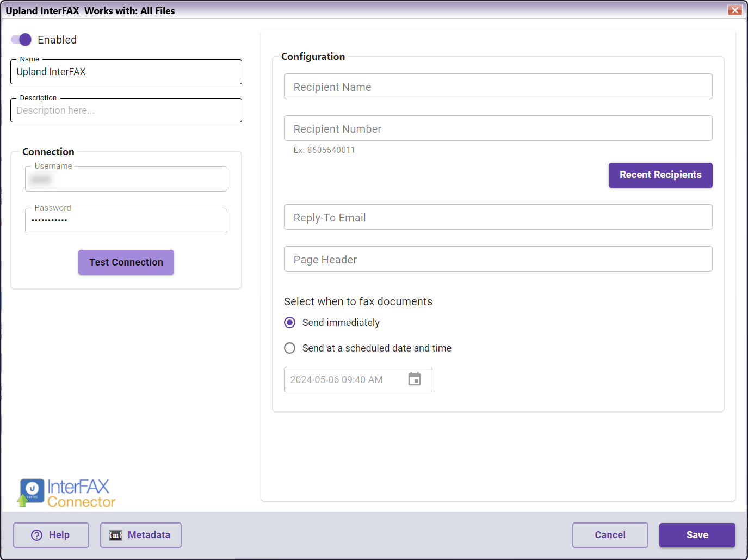Open Help with the question mark button
This screenshot has width=748, height=560.
pos(51,536)
